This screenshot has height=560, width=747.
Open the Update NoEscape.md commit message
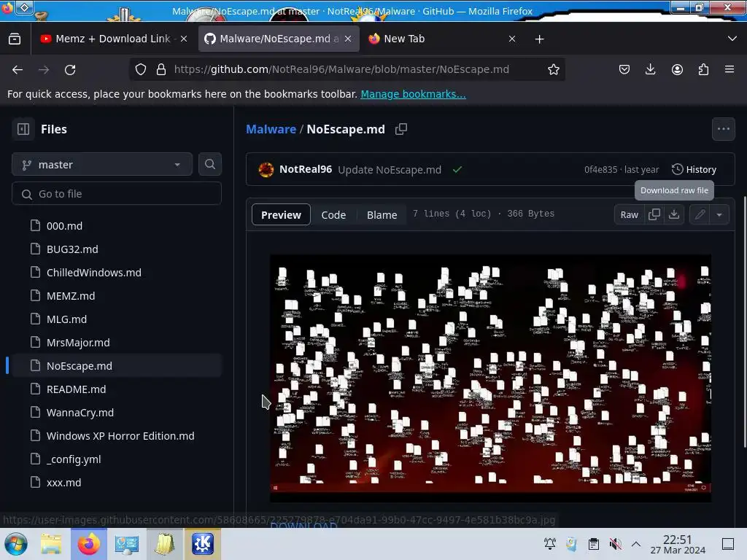point(390,169)
